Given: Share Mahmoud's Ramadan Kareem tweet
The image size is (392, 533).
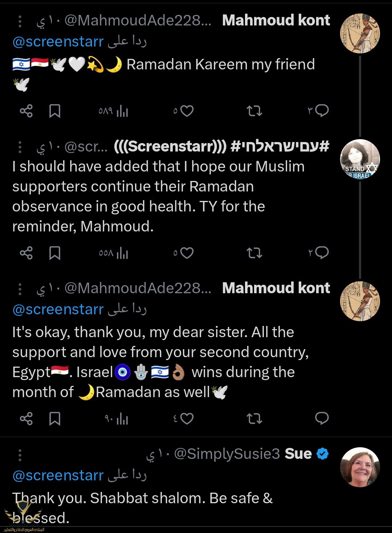Looking at the screenshot, I should (x=26, y=111).
